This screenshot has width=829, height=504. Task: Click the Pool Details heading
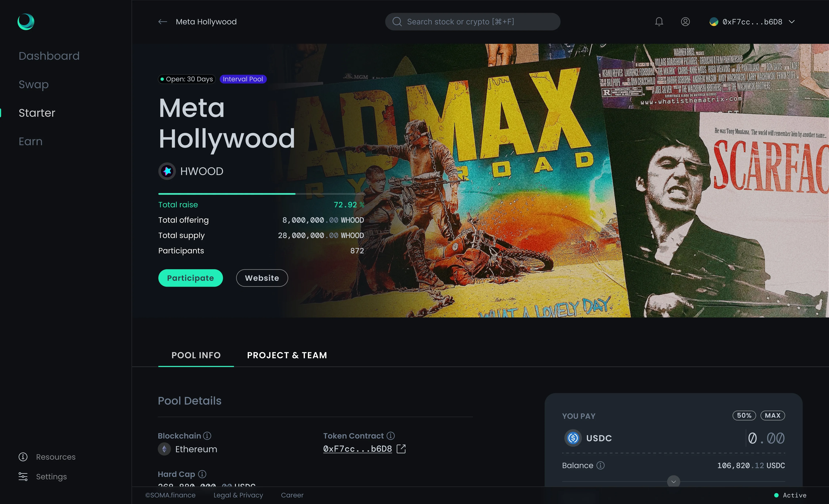pyautogui.click(x=190, y=401)
